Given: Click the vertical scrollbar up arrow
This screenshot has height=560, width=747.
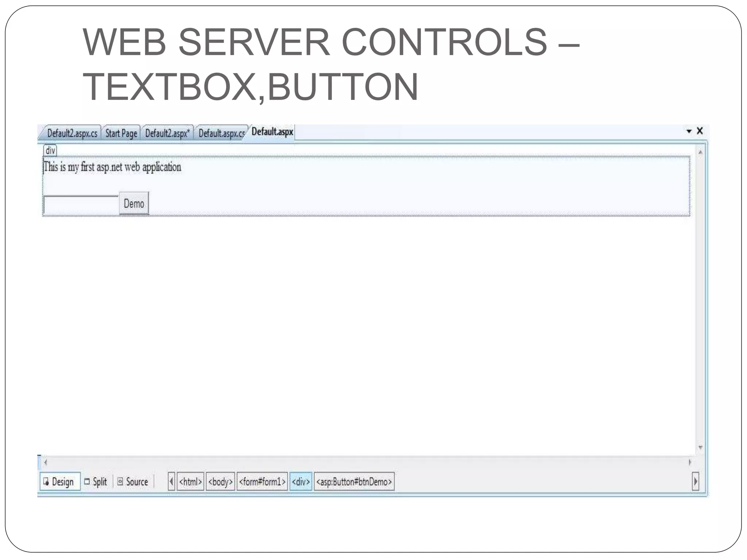Looking at the screenshot, I should click(700, 152).
